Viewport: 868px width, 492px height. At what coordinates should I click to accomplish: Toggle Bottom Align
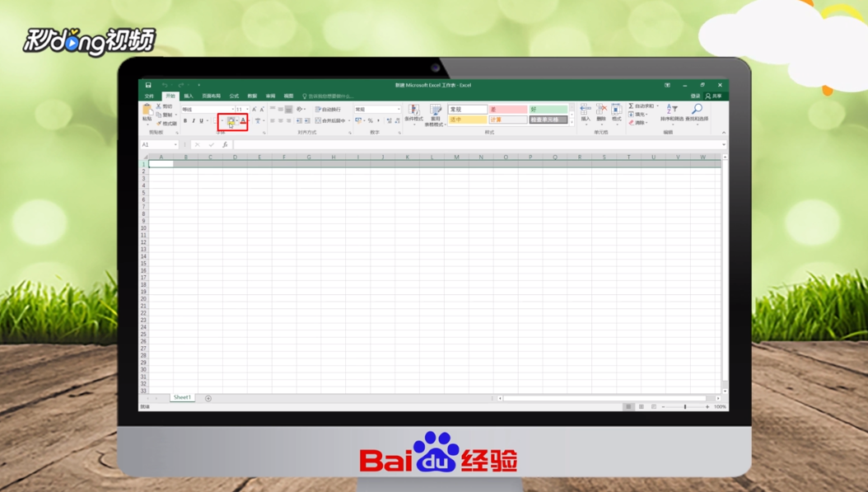(288, 109)
